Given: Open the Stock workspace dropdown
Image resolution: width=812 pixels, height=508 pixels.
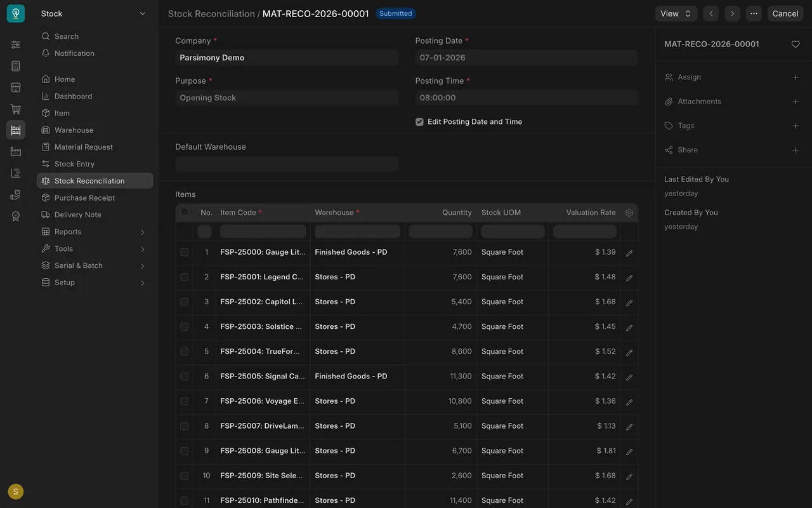Looking at the screenshot, I should (94, 13).
